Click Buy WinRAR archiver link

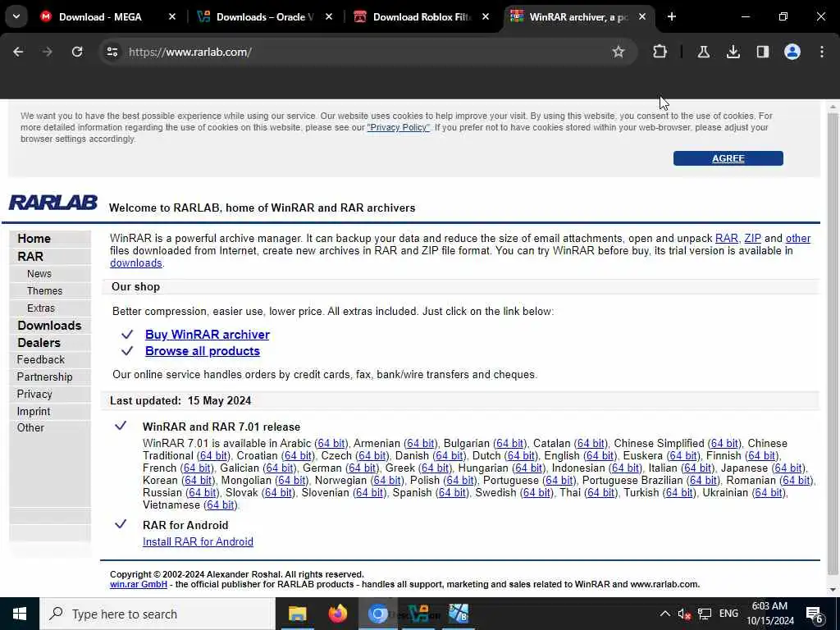(208, 335)
